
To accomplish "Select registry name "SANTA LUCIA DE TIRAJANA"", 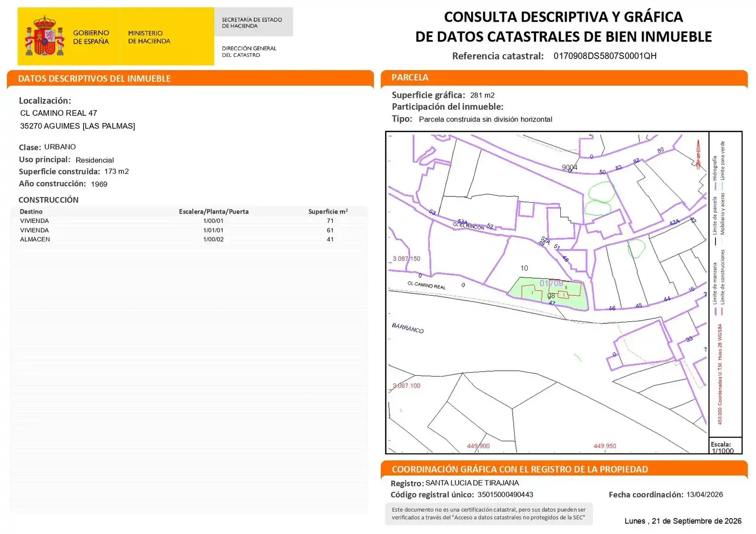I will [472, 483].
